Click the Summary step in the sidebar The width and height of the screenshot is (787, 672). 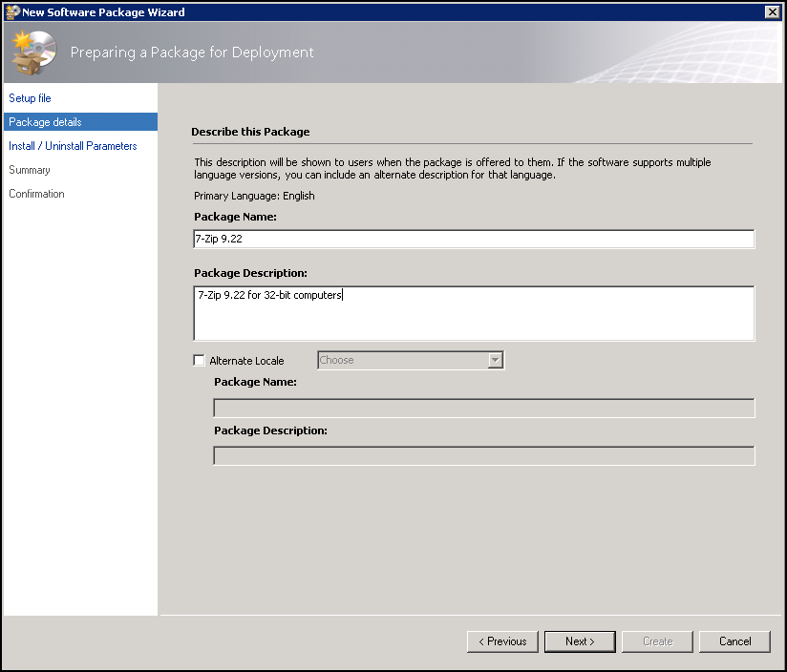tap(30, 170)
